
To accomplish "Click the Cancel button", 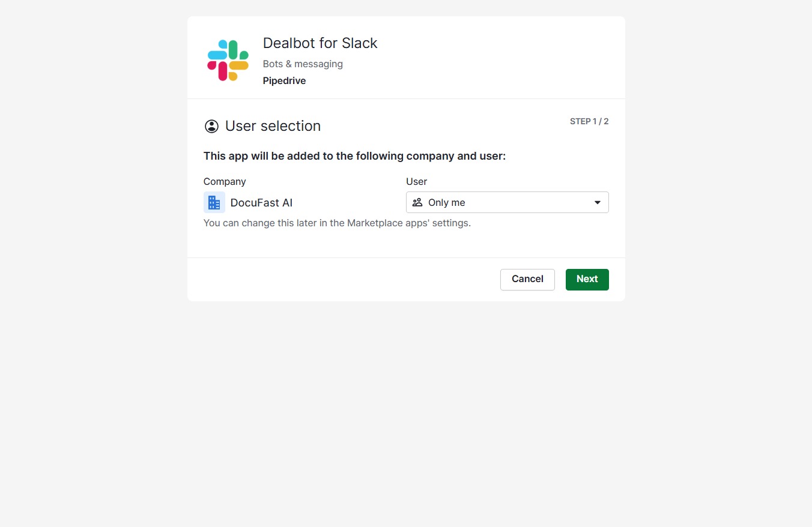I will (x=527, y=279).
